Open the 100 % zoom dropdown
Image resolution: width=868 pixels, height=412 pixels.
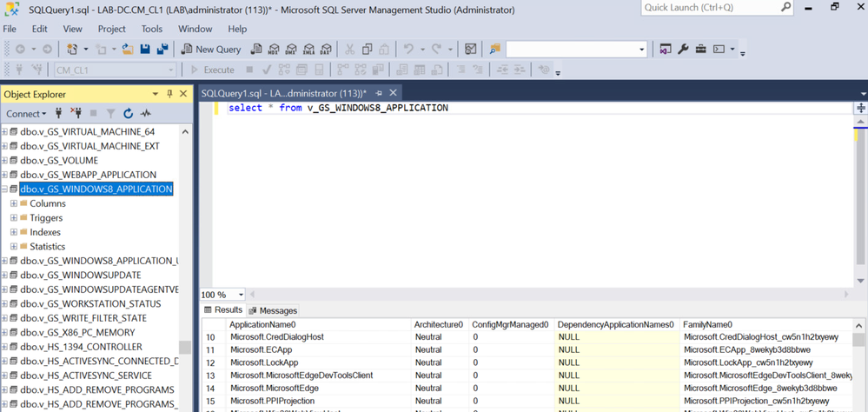pyautogui.click(x=241, y=295)
